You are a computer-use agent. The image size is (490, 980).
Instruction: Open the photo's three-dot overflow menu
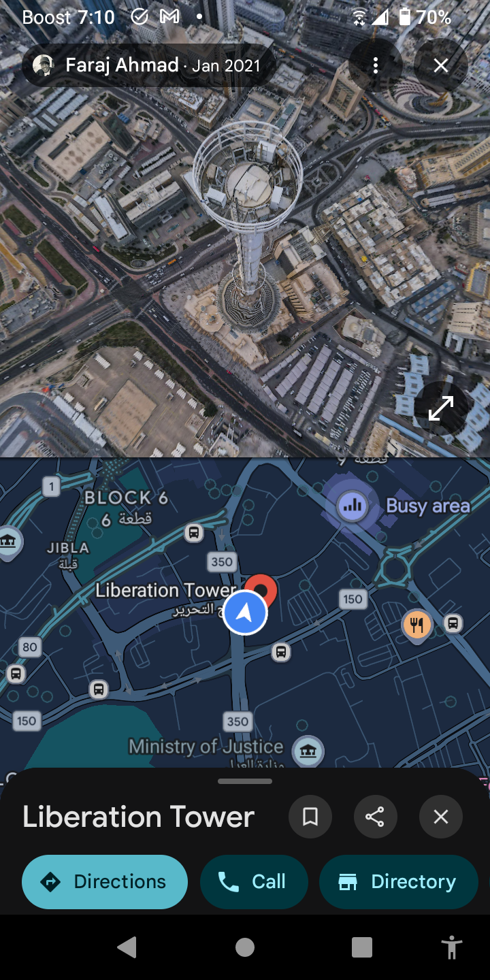coord(376,65)
